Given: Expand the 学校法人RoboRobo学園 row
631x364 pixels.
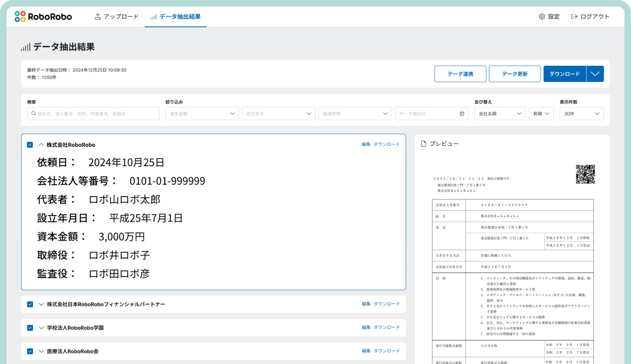Looking at the screenshot, I should point(41,328).
